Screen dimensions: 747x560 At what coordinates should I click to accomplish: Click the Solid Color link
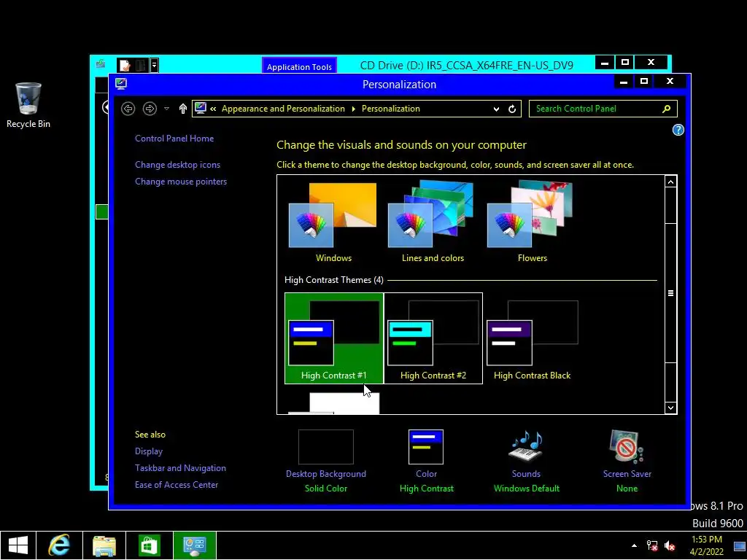tap(326, 488)
